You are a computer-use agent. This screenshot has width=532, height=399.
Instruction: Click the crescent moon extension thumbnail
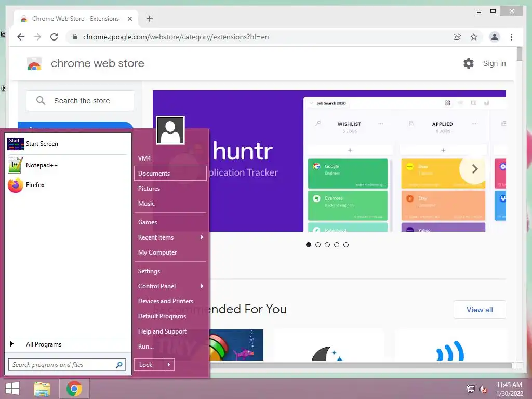pyautogui.click(x=329, y=345)
